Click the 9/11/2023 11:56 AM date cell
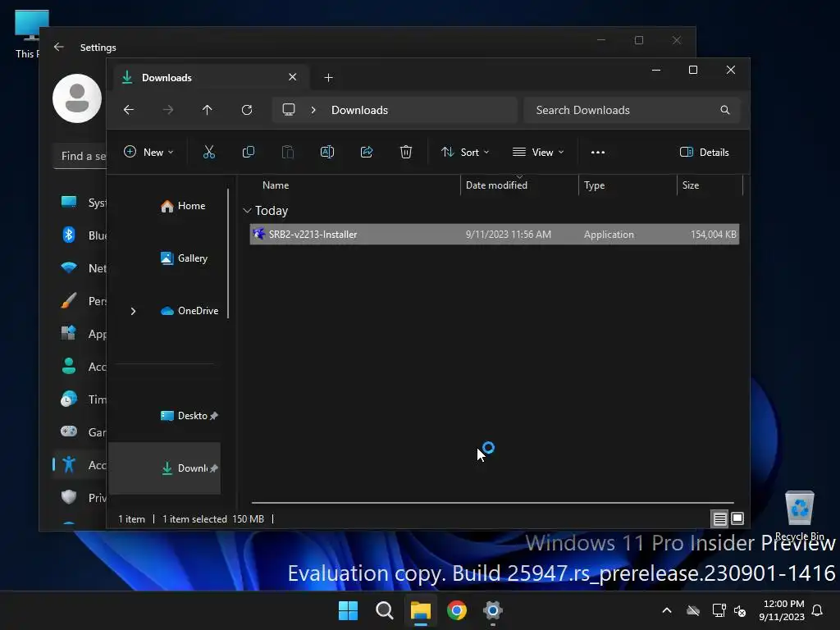The height and width of the screenshot is (630, 840). (509, 234)
